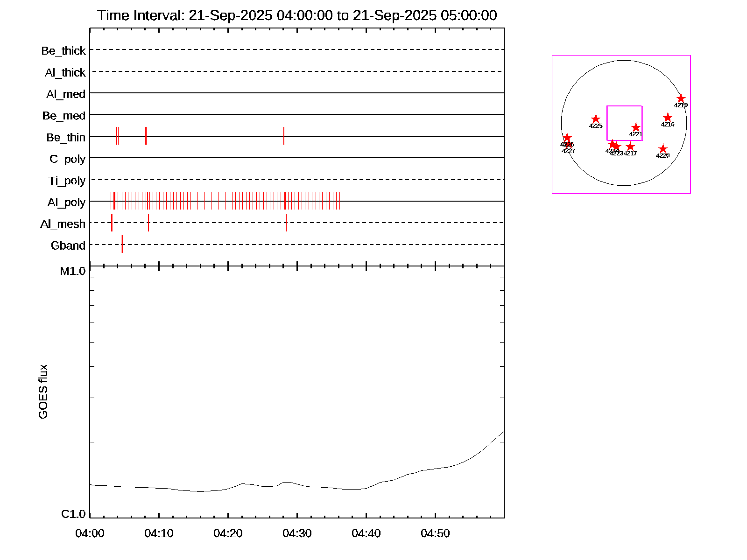Click the C1.0 flux axis label

point(73,514)
